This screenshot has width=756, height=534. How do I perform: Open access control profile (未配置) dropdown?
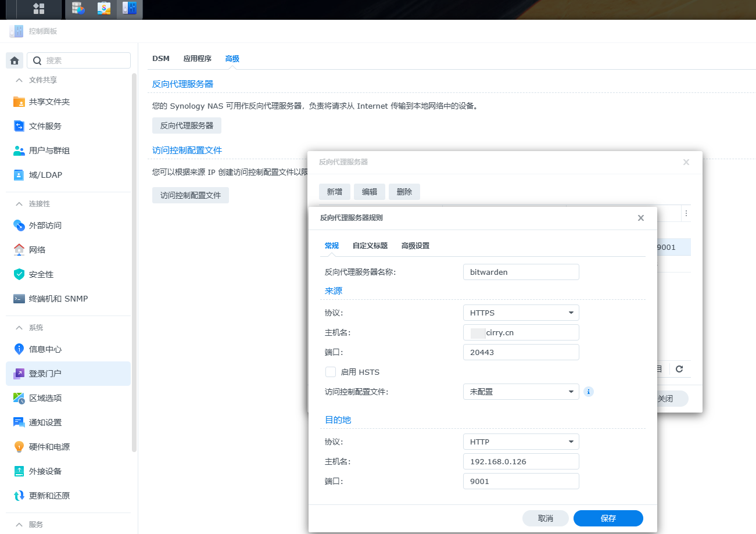521,392
